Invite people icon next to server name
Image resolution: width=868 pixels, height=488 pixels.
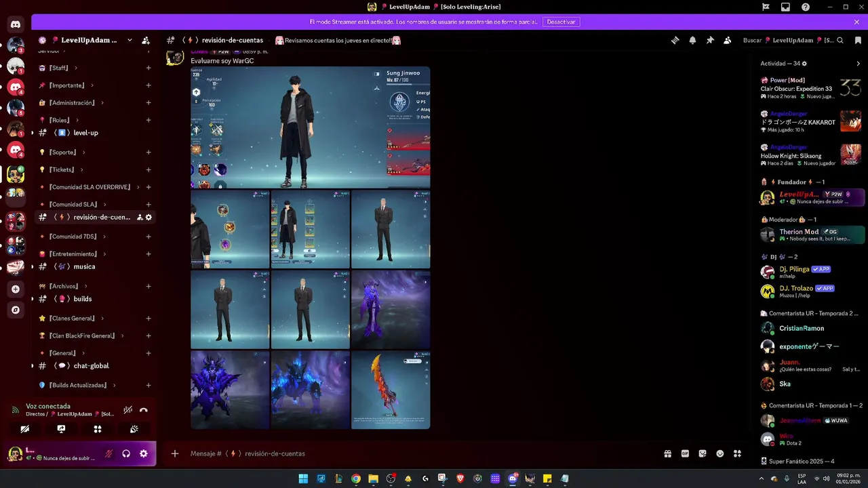point(146,40)
